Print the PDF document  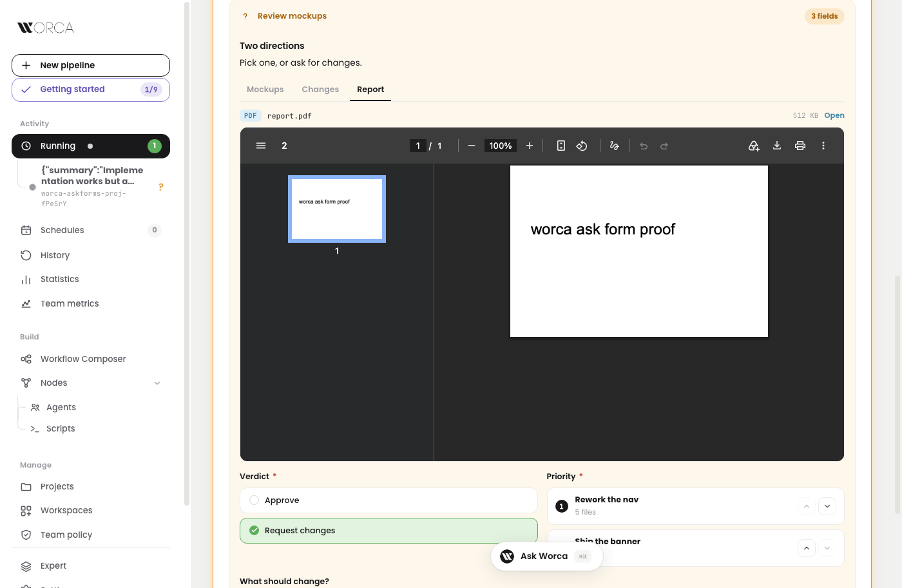point(800,146)
